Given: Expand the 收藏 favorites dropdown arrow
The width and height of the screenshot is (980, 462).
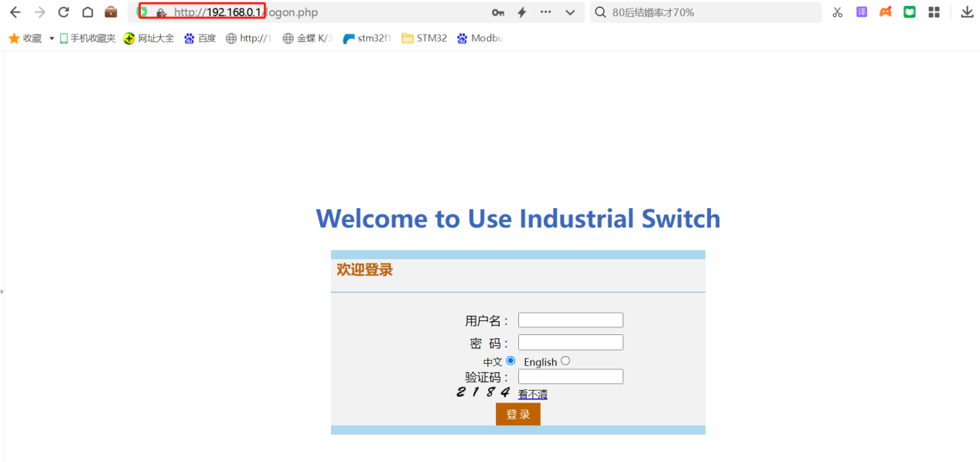Looking at the screenshot, I should tap(52, 38).
